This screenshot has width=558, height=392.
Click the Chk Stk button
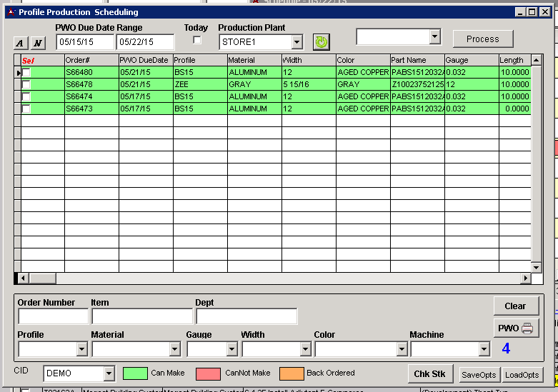429,374
